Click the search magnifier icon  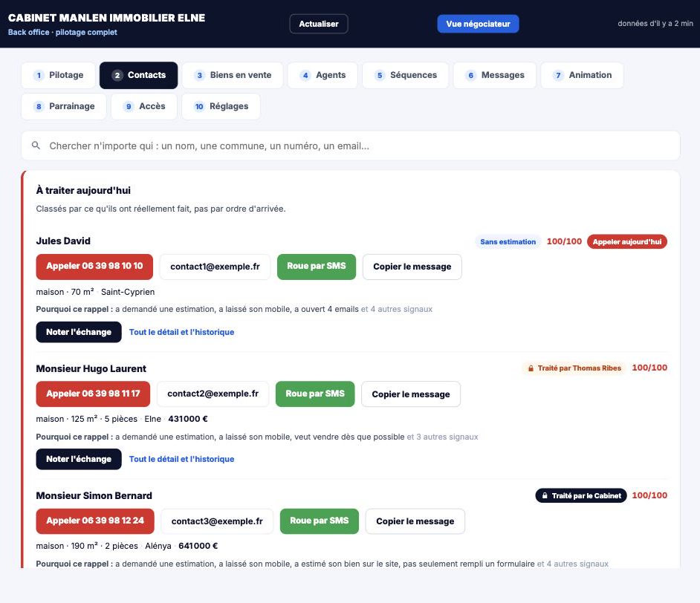point(36,146)
